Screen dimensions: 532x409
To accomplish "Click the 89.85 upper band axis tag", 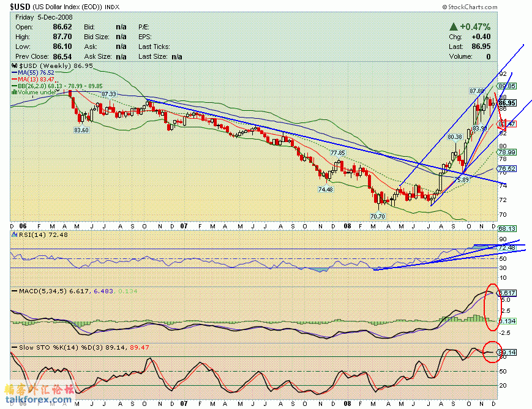I will pyautogui.click(x=507, y=86).
